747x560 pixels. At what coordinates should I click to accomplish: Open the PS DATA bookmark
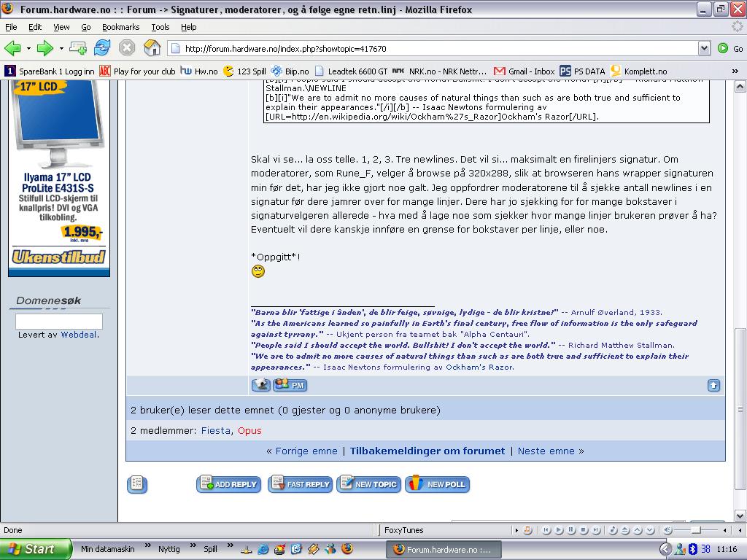(582, 71)
